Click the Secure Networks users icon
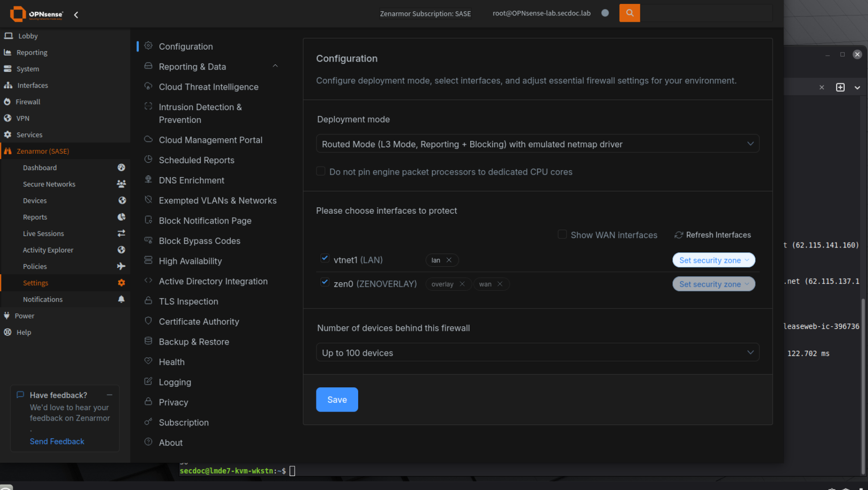 click(121, 184)
